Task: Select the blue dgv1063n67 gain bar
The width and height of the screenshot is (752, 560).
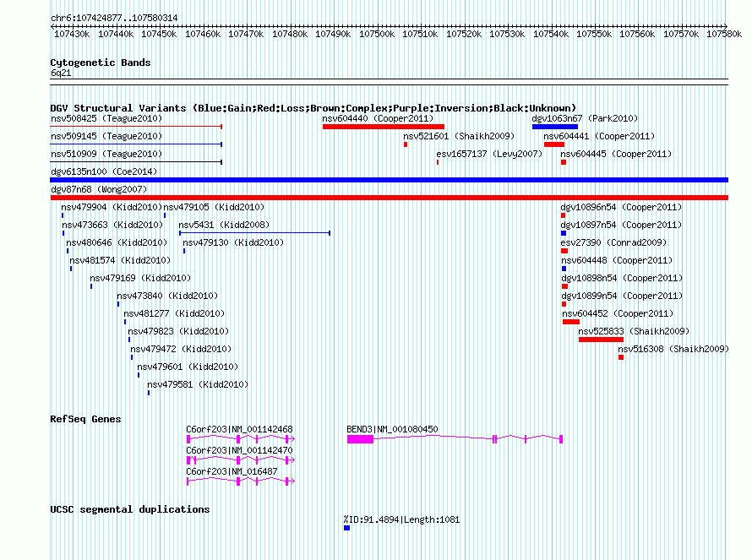Action: coord(555,127)
